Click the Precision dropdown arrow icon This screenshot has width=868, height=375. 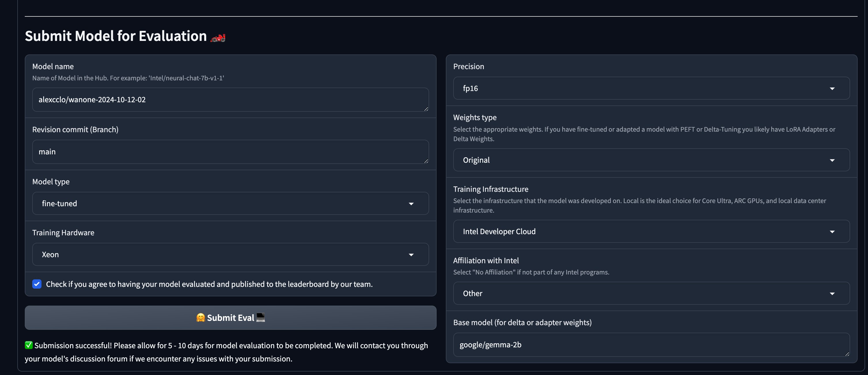832,89
